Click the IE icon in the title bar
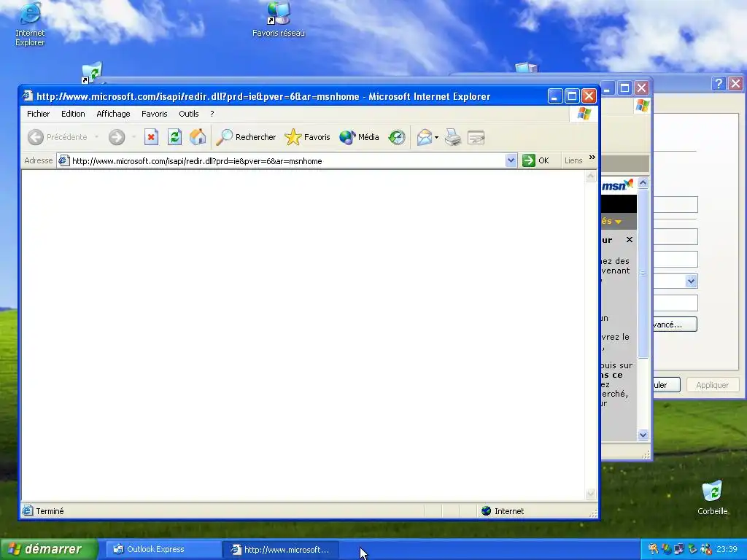The height and width of the screenshot is (560, 747). [x=28, y=96]
